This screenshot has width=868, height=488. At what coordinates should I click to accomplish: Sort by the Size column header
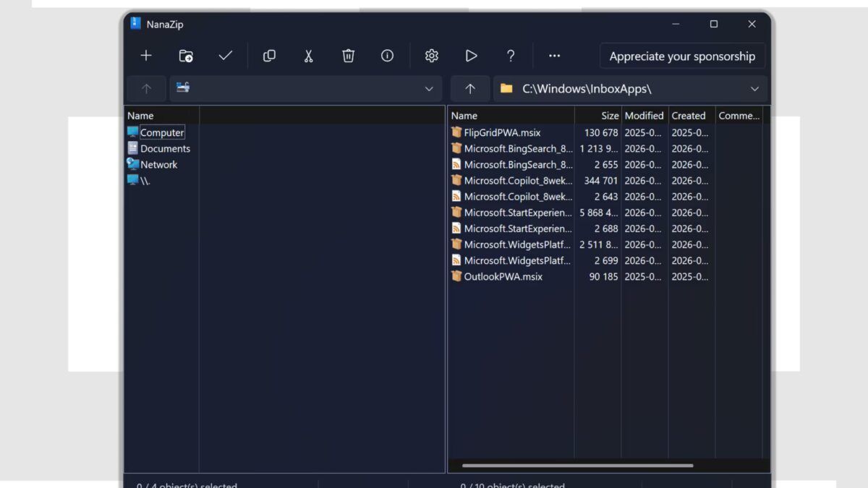point(598,116)
